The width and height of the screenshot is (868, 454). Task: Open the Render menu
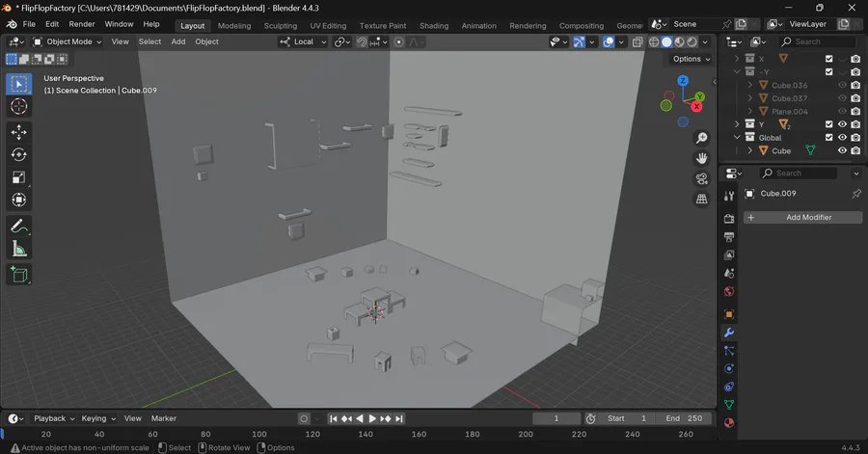click(x=82, y=24)
